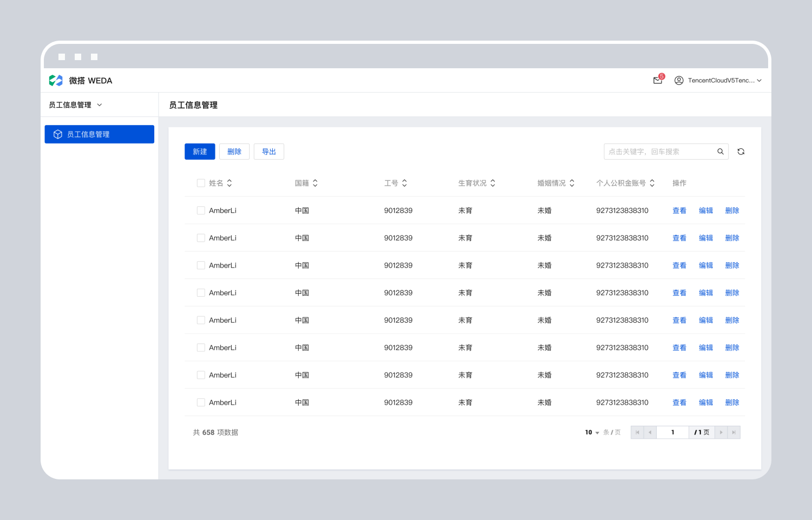The width and height of the screenshot is (812, 520).
Task: Click the 删除 button in the toolbar
Action: click(234, 152)
